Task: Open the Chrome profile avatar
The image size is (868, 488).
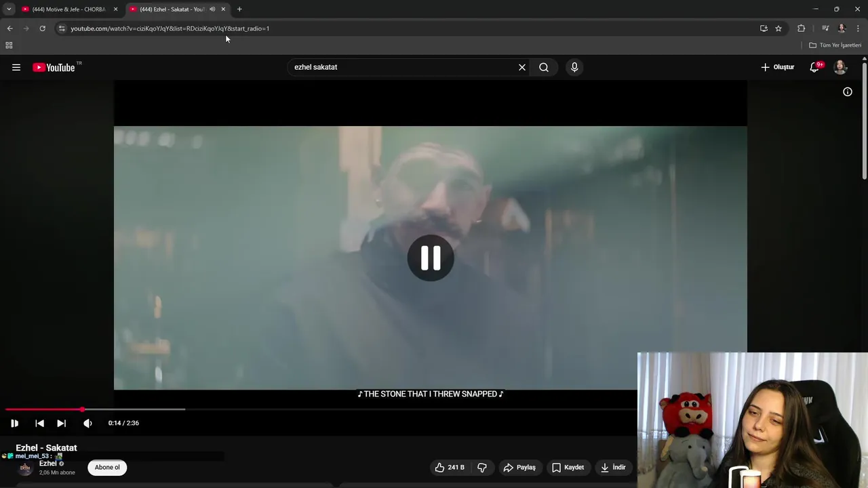Action: [842, 28]
